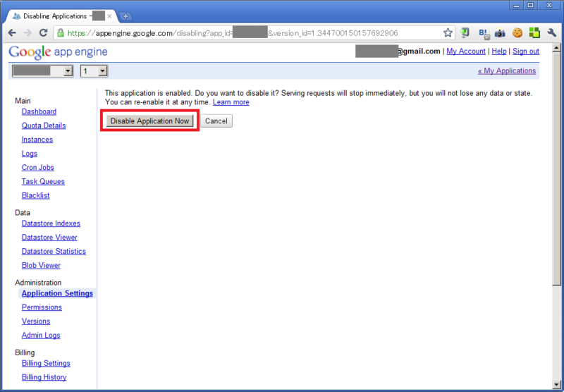Open Quota Details in the sidebar
Screen dimensions: 564x392
click(44, 125)
